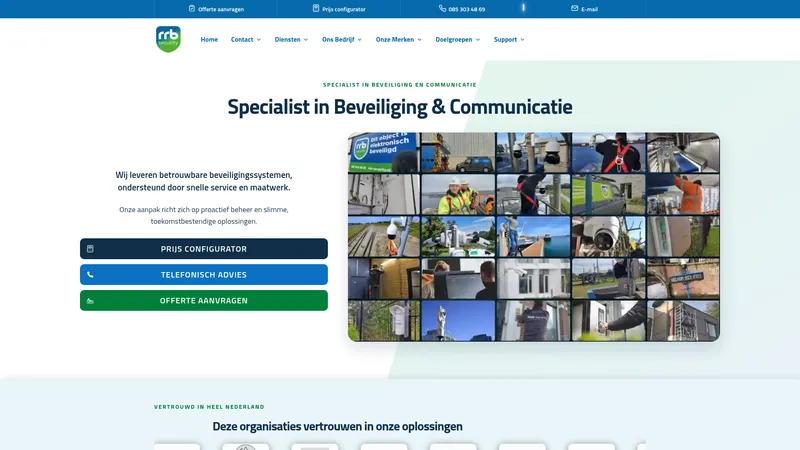
Task: Go to the Home menu item
Action: (209, 39)
